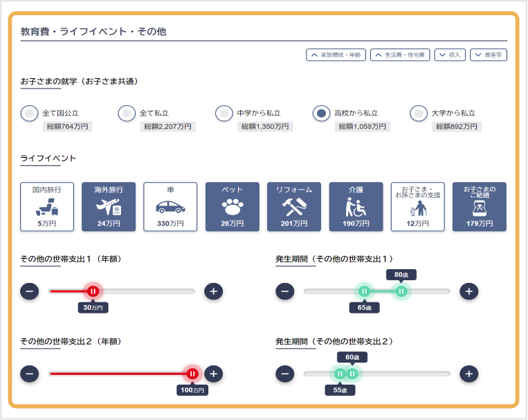Increase 発生期間 支出2 with plus button
Viewport: 528px width, 420px height.
pos(469,374)
